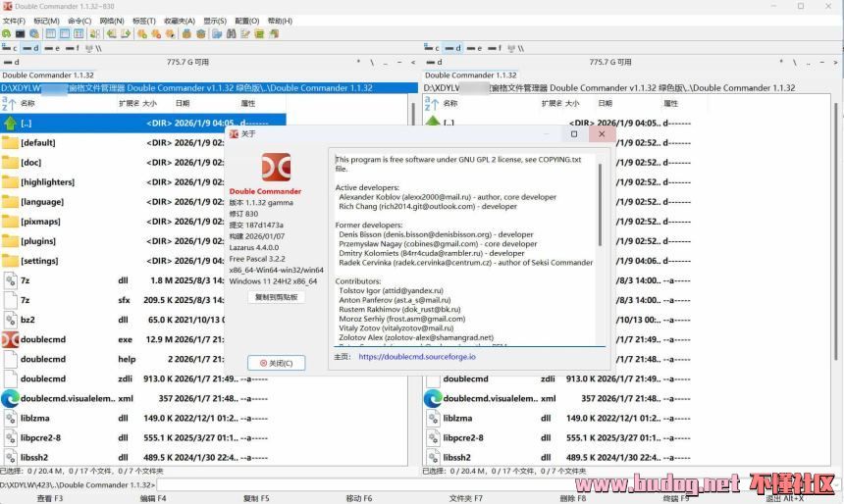
Task: Click 复制 F5 function button
Action: 256,499
